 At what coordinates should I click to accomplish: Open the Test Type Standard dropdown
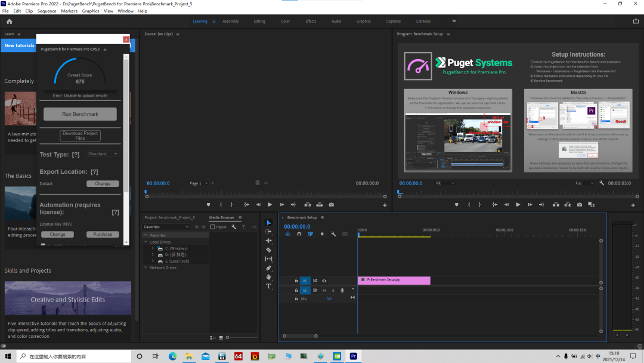point(103,154)
